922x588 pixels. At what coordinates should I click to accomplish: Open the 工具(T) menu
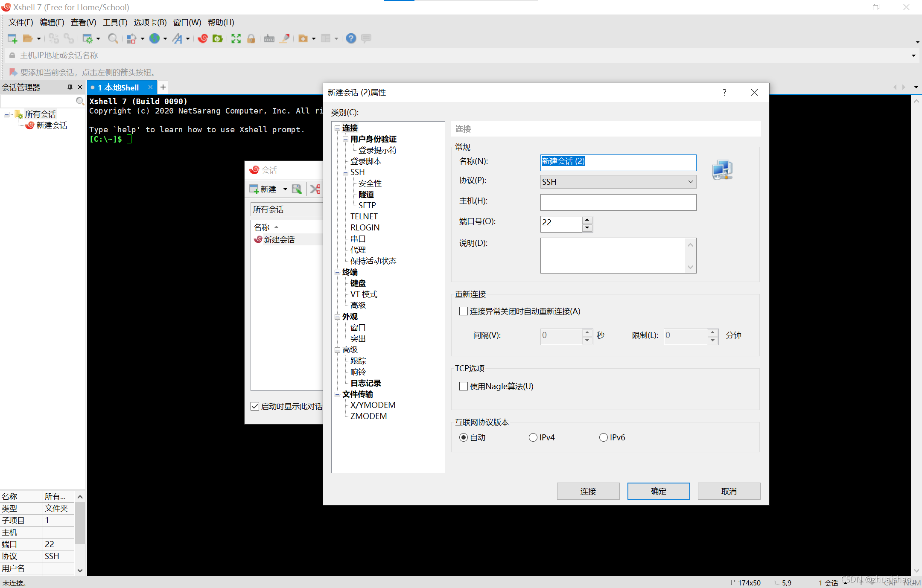click(115, 23)
